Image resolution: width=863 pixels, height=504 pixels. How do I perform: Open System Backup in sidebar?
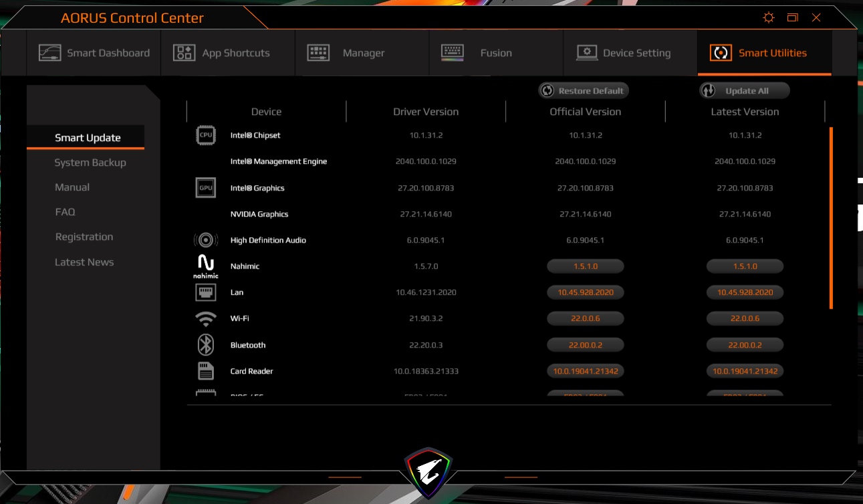pos(90,162)
